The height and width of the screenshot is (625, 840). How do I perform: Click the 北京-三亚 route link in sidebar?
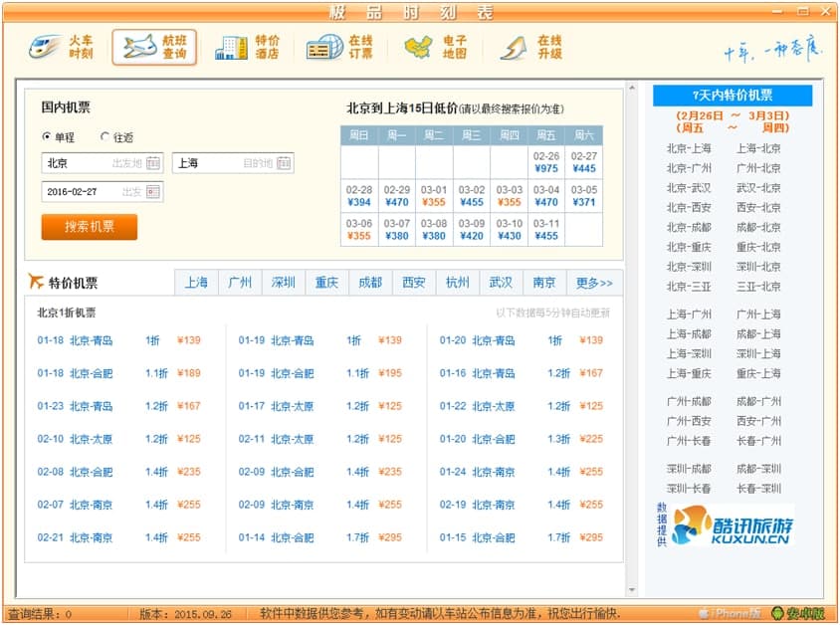pyautogui.click(x=689, y=287)
